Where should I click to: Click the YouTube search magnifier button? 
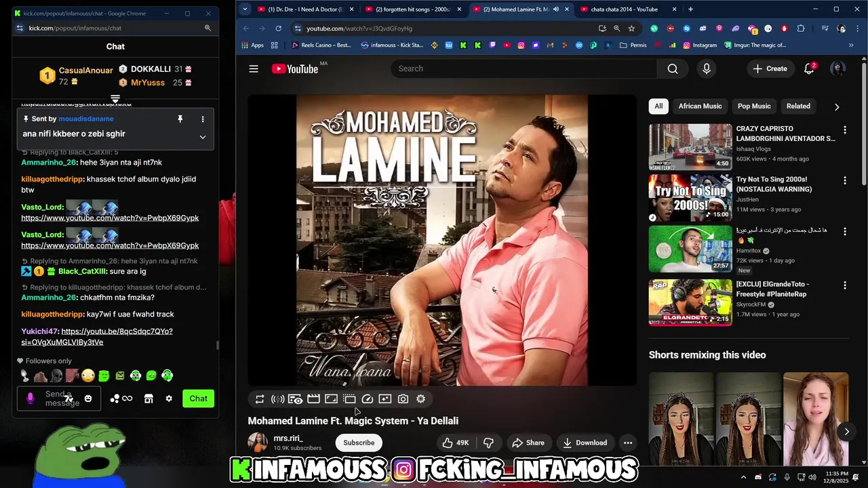[673, 68]
